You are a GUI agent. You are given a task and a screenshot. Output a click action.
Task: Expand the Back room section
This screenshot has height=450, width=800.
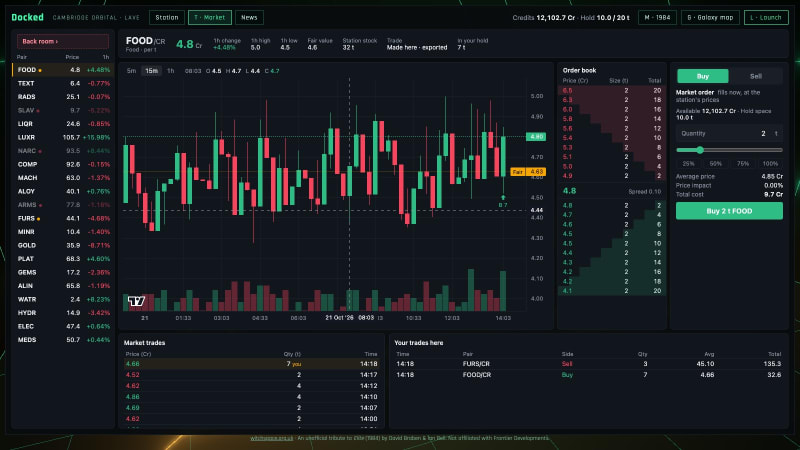[x=63, y=41]
